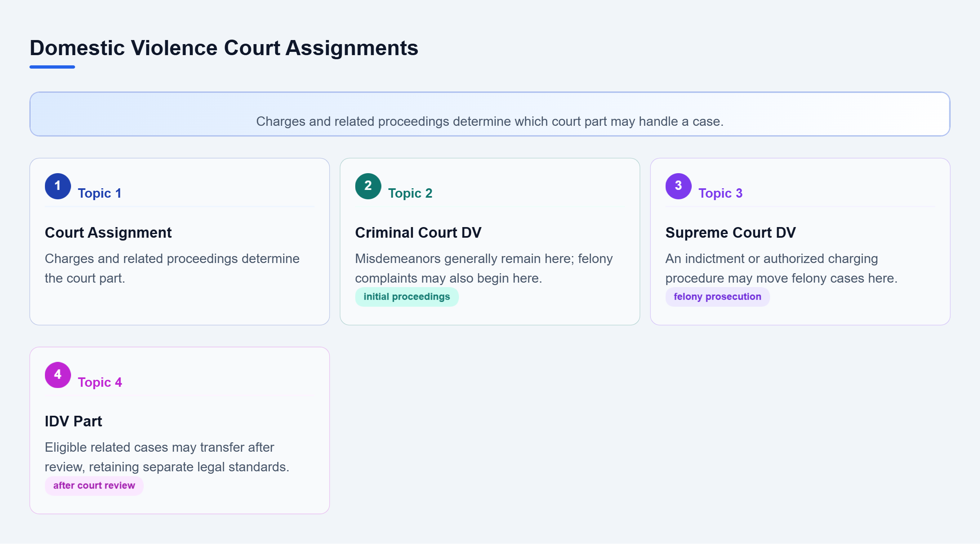Click the 'IDV Part' heading
Image resolution: width=980 pixels, height=544 pixels.
(73, 421)
